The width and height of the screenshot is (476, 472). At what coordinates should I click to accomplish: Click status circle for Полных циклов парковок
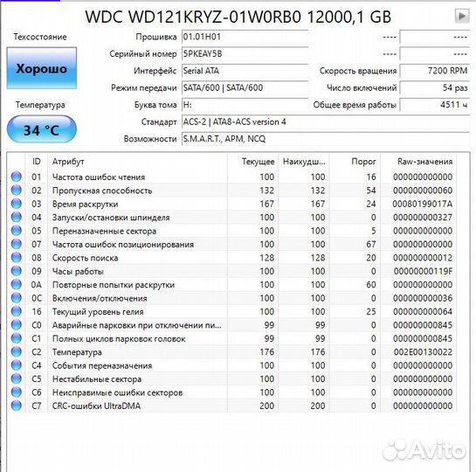click(17, 338)
